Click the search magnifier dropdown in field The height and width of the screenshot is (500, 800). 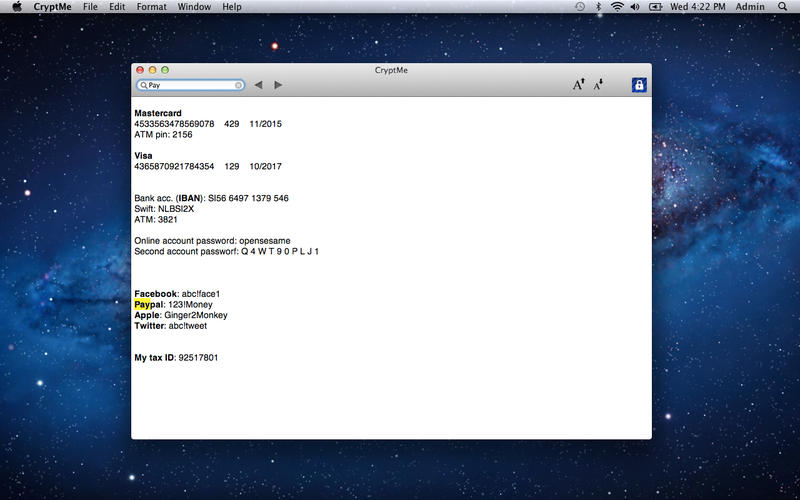point(144,85)
